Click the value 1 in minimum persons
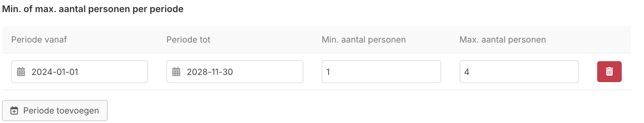The image size is (644, 123). [328, 72]
